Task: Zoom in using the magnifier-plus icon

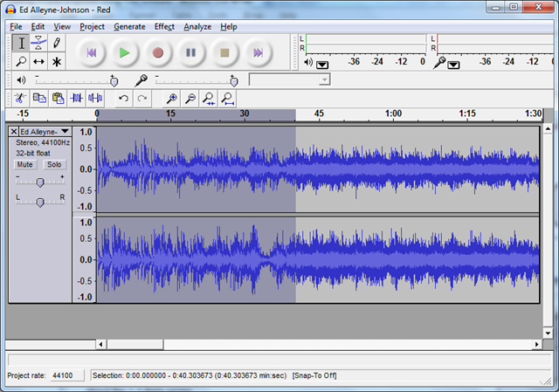Action: click(171, 99)
